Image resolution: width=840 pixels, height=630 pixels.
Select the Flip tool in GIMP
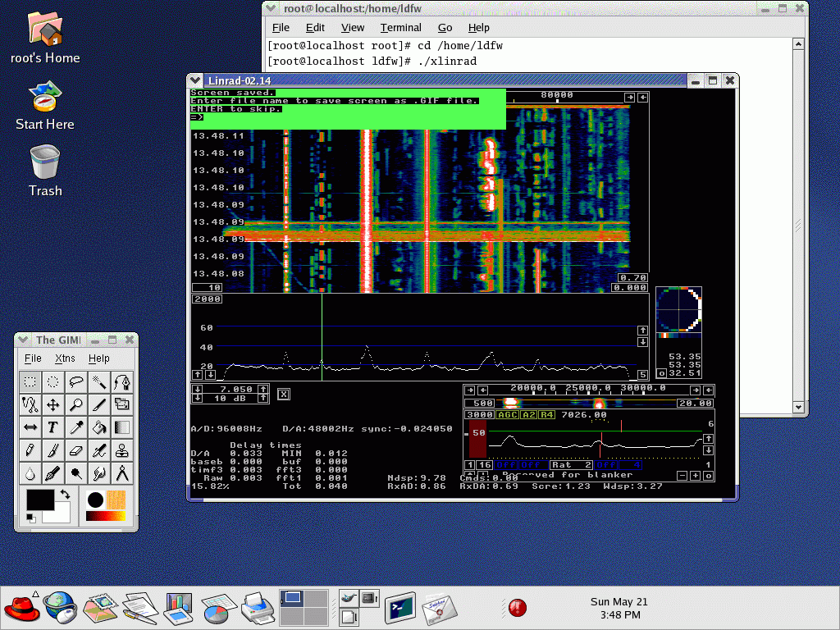point(30,427)
